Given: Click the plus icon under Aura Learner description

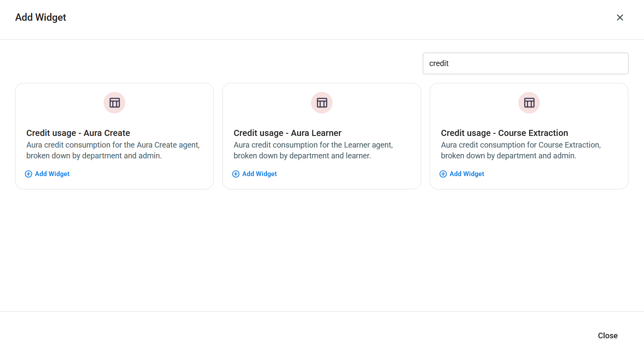Looking at the screenshot, I should tap(236, 174).
